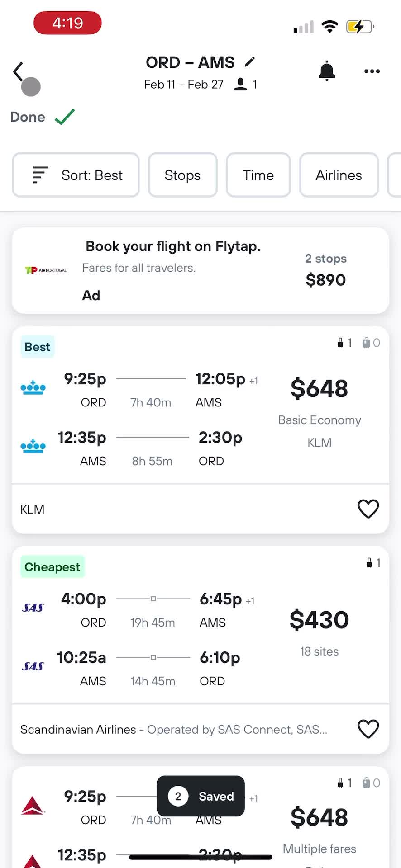Open the notification bell
Screen dimensions: 401x868
pos(327,71)
